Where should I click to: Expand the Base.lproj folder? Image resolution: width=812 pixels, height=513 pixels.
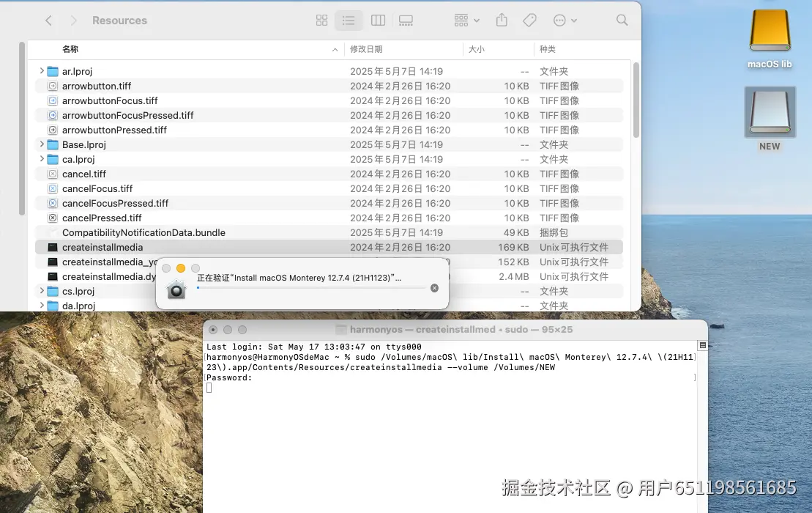click(42, 144)
